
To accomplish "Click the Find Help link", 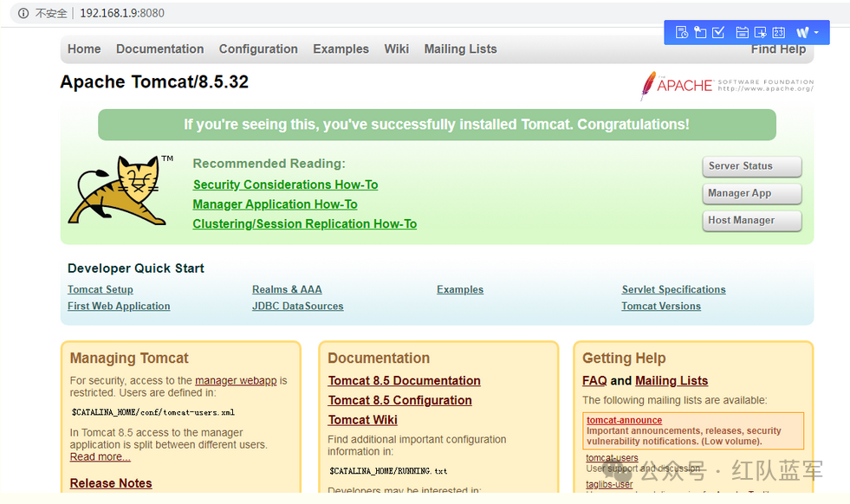I will click(x=778, y=49).
